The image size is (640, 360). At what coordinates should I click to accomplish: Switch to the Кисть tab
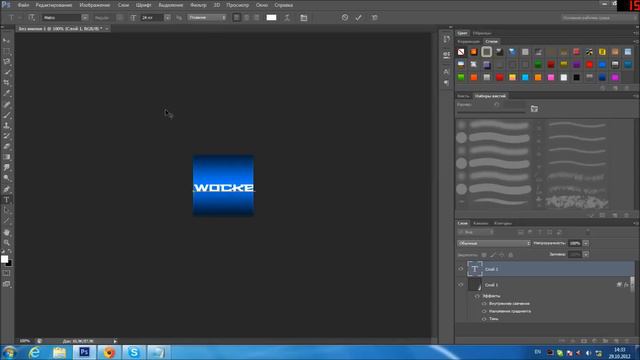click(463, 96)
